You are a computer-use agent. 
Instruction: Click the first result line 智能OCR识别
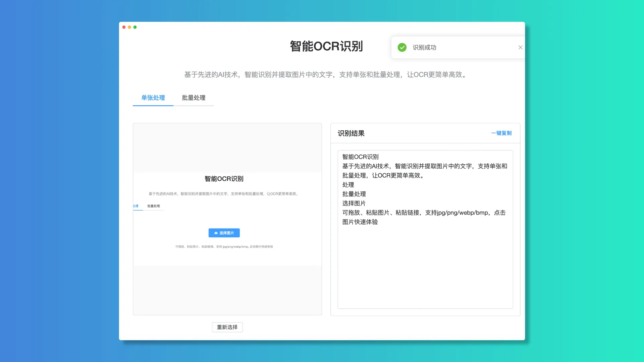click(360, 157)
